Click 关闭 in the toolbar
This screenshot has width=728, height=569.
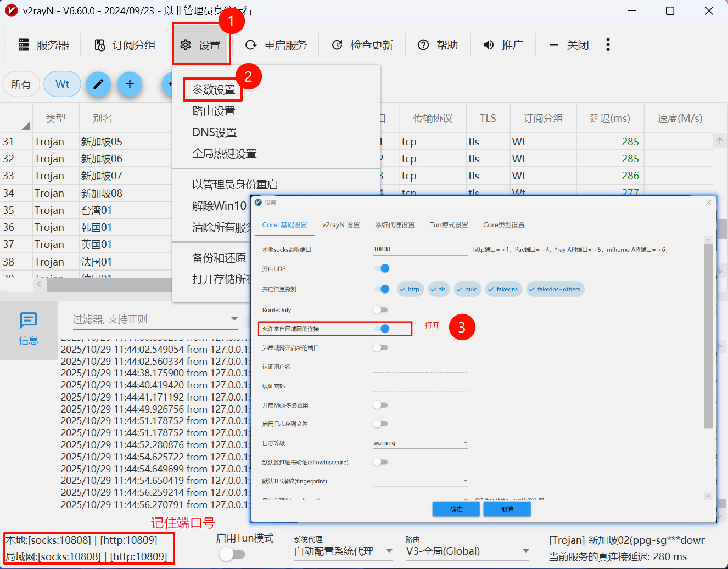(x=569, y=45)
